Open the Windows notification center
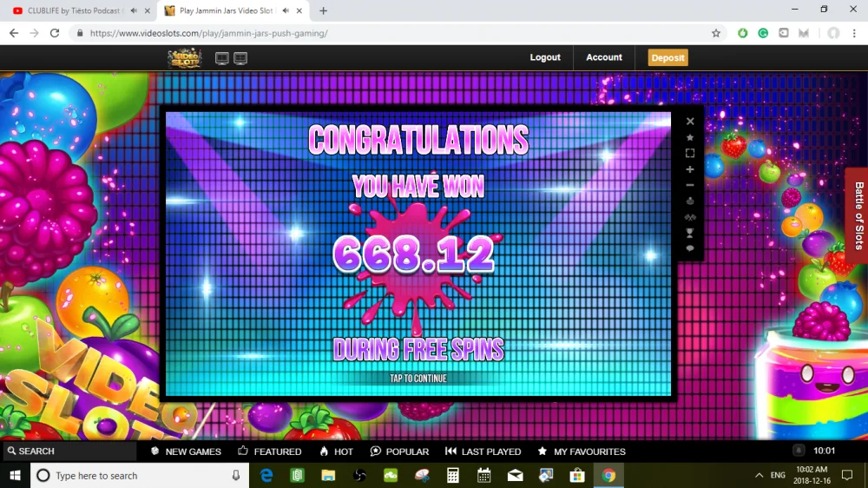 [847, 475]
